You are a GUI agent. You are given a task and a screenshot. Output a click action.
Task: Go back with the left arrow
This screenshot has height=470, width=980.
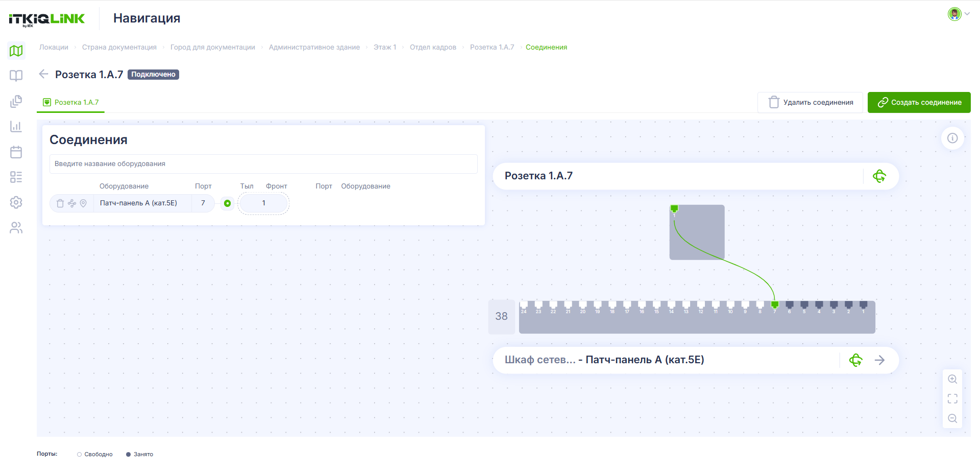click(x=44, y=74)
